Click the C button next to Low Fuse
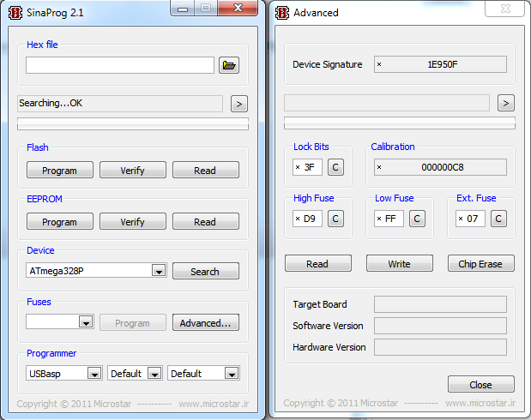 tap(416, 219)
